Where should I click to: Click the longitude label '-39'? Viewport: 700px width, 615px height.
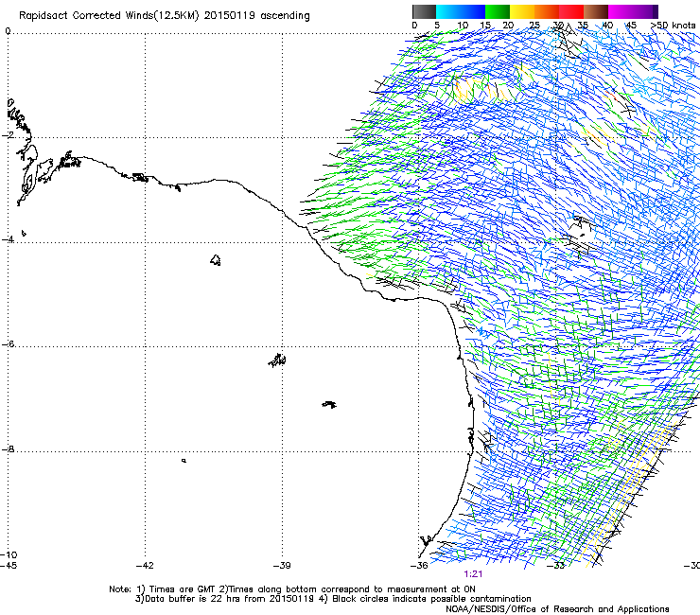282,566
